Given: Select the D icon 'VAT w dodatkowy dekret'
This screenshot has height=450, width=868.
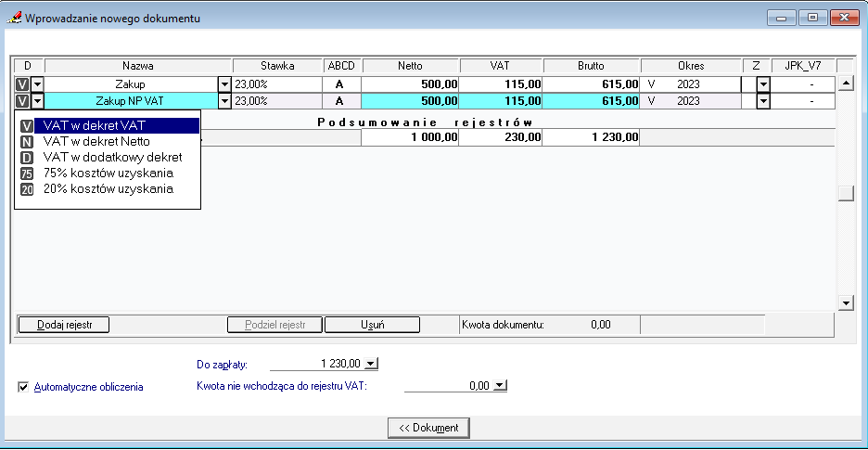Looking at the screenshot, I should [x=27, y=158].
